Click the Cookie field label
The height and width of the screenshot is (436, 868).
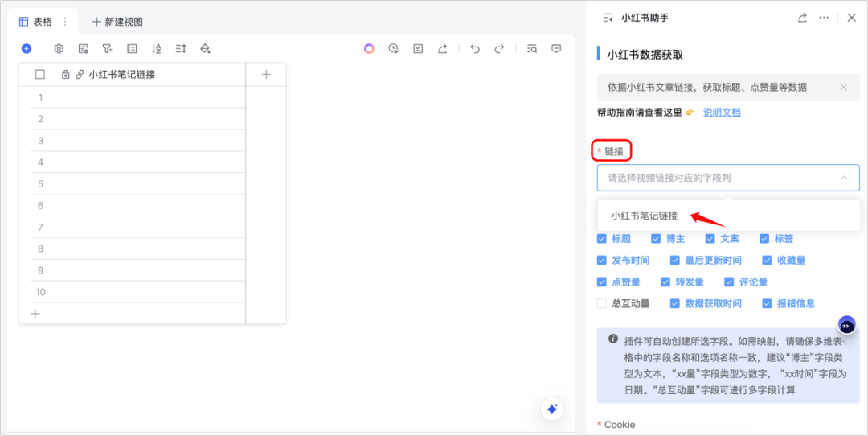tap(620, 425)
